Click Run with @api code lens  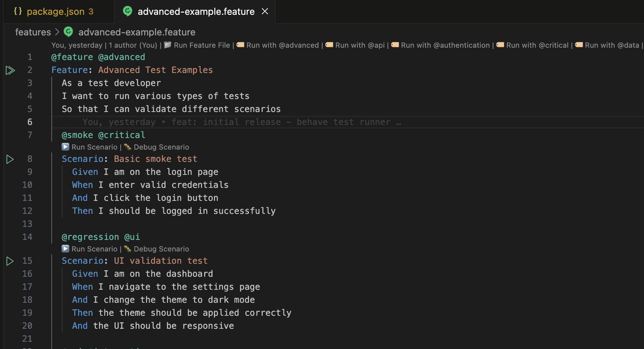click(360, 45)
